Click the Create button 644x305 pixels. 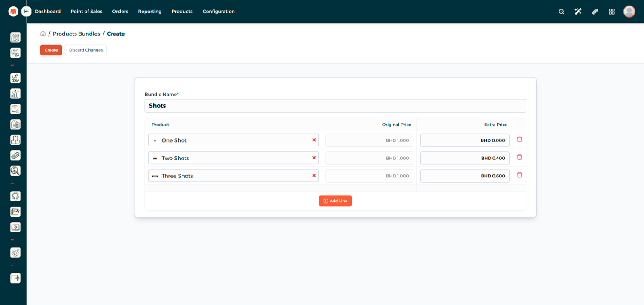click(51, 50)
